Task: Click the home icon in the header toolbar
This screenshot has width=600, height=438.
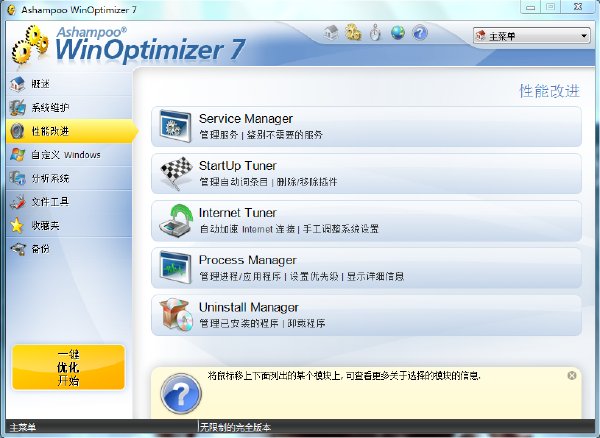Action: pos(331,33)
